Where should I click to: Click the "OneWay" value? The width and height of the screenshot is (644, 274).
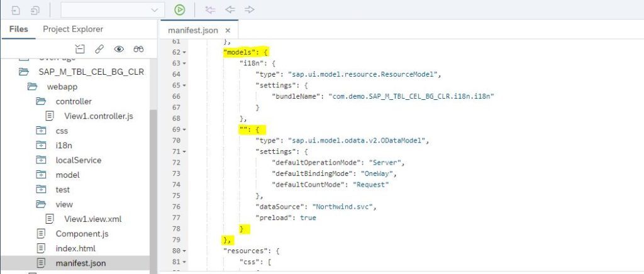coord(378,173)
